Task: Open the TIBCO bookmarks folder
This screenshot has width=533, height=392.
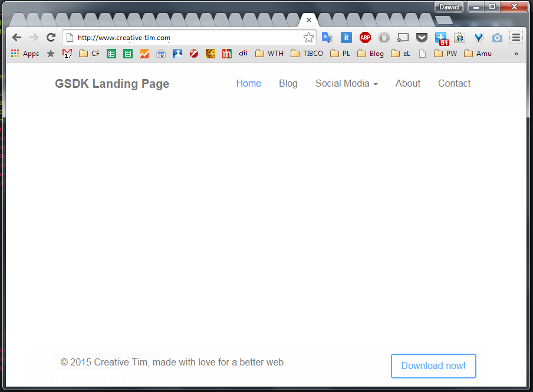Action: (307, 54)
